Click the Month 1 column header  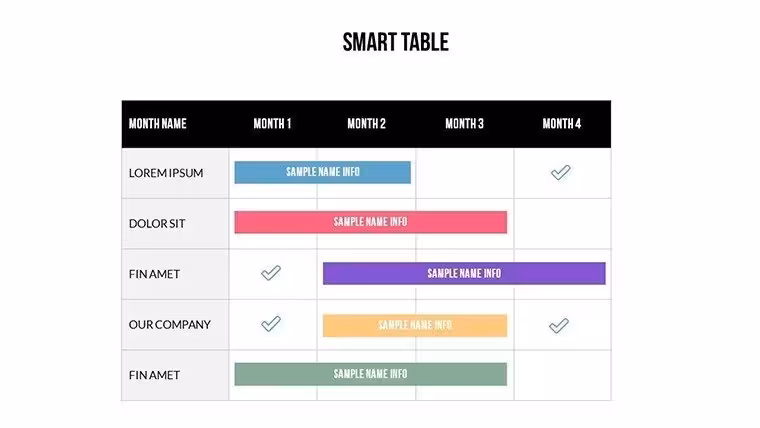pyautogui.click(x=272, y=124)
